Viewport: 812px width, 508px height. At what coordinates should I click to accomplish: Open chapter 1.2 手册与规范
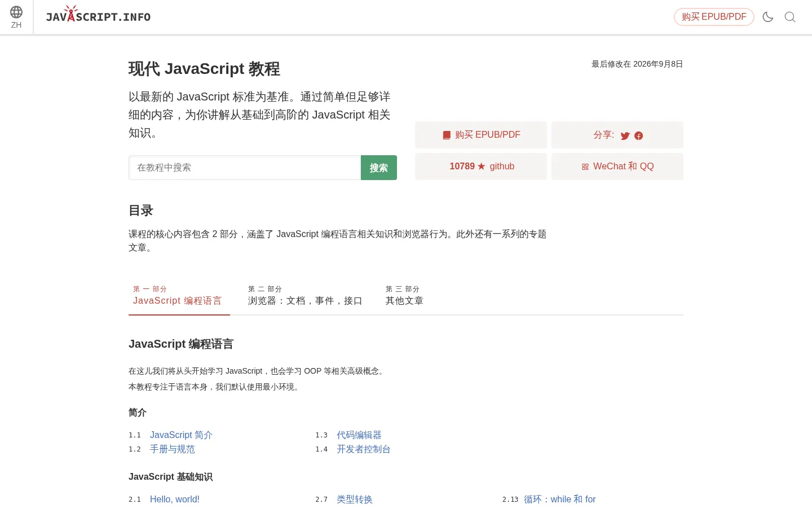coord(173,449)
